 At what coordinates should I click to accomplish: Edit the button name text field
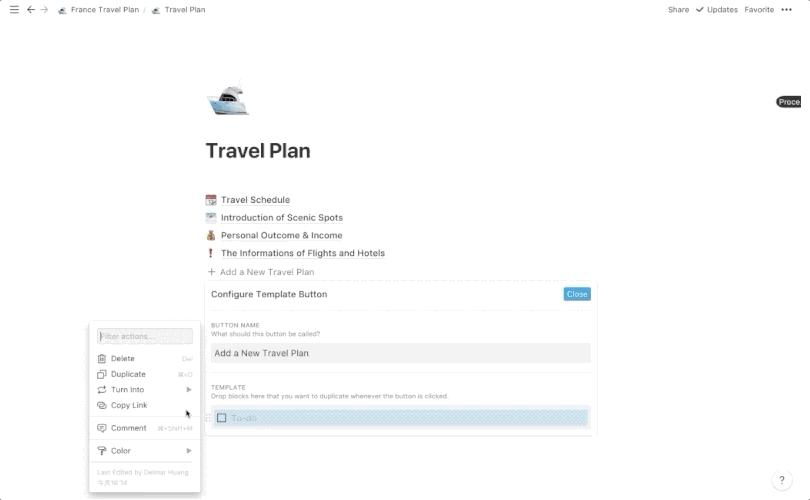[x=400, y=353]
